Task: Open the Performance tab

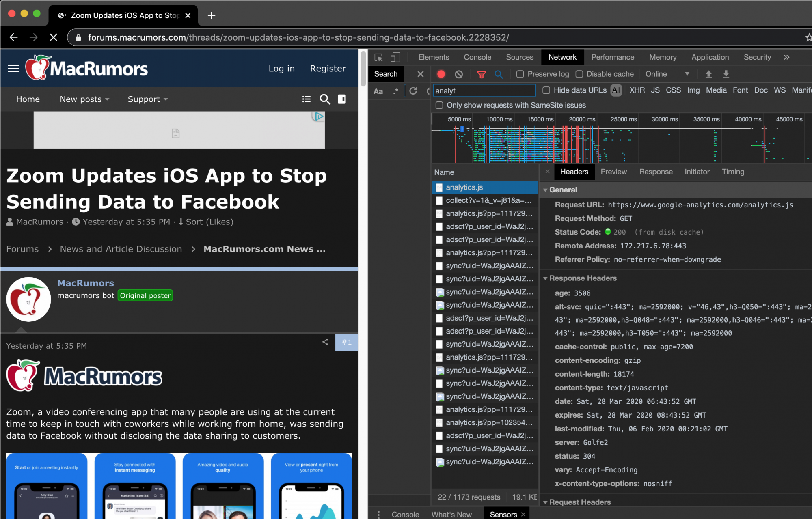Action: pyautogui.click(x=613, y=57)
